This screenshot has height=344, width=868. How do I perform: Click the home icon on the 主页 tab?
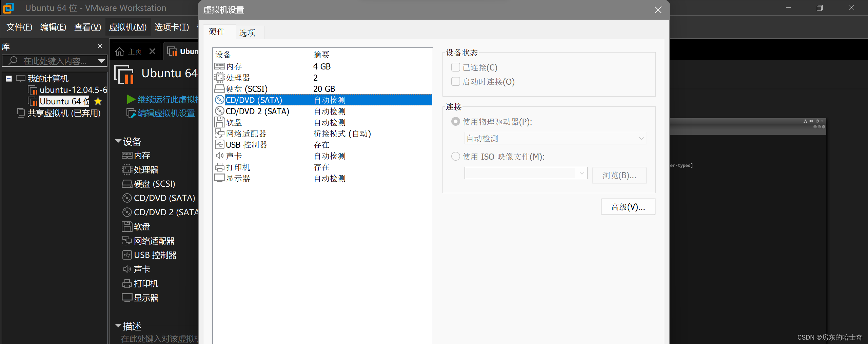(x=120, y=52)
